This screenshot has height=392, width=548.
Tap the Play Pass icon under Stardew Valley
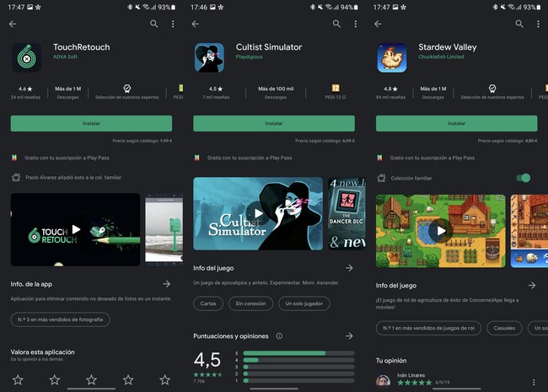379,158
